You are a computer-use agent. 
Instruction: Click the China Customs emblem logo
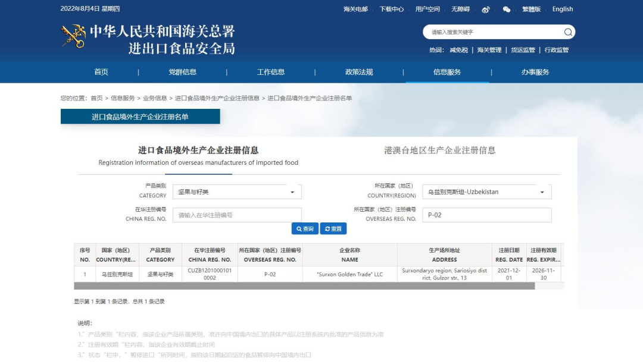pyautogui.click(x=73, y=37)
